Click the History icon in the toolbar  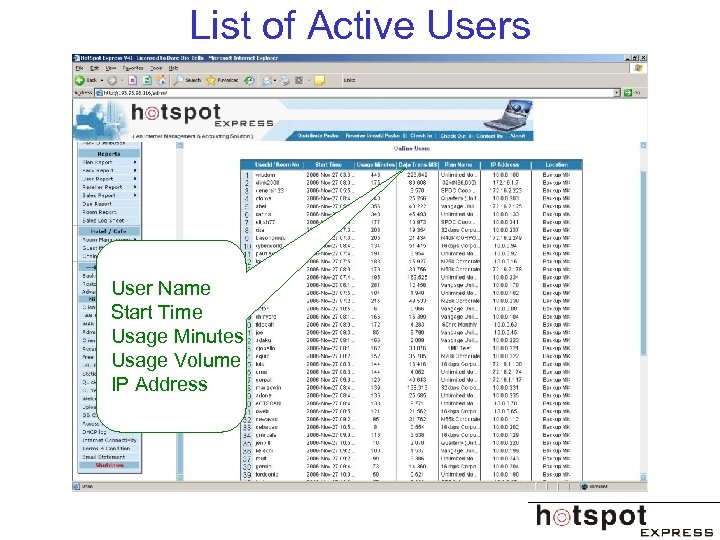point(249,80)
